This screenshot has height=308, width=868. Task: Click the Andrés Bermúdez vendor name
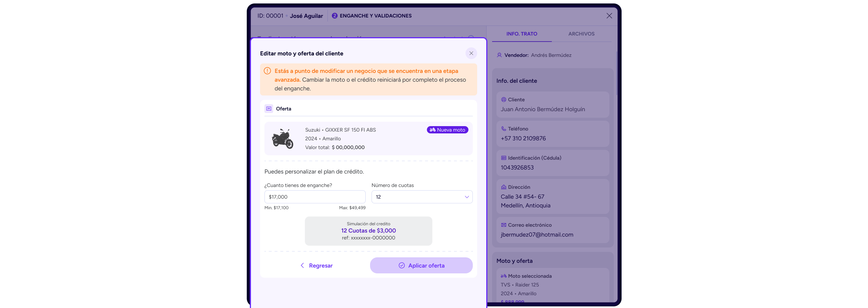click(551, 55)
